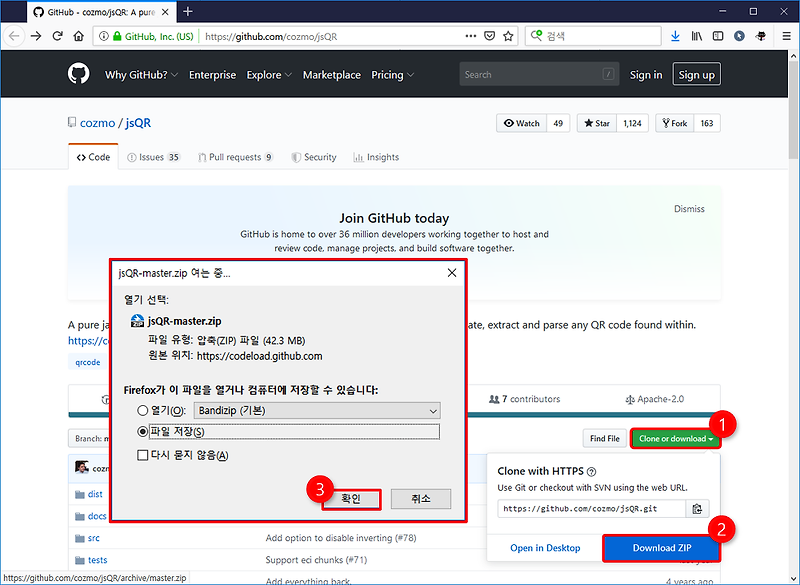Image resolution: width=800 pixels, height=585 pixels.
Task: Click the back navigation arrow
Action: click(x=14, y=36)
